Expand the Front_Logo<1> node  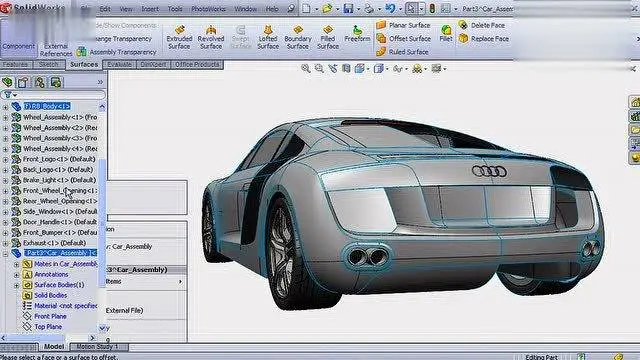[x=5, y=160]
